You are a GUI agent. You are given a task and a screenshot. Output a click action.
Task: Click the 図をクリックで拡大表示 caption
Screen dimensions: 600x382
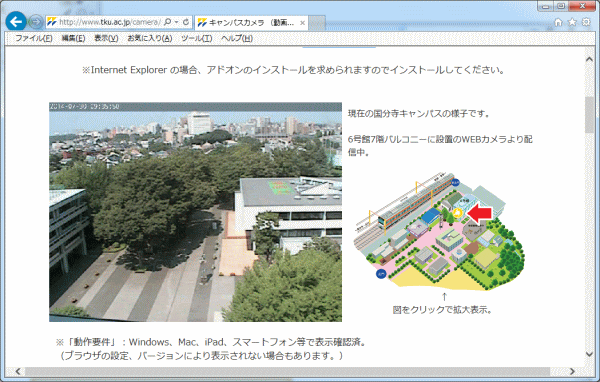(442, 310)
